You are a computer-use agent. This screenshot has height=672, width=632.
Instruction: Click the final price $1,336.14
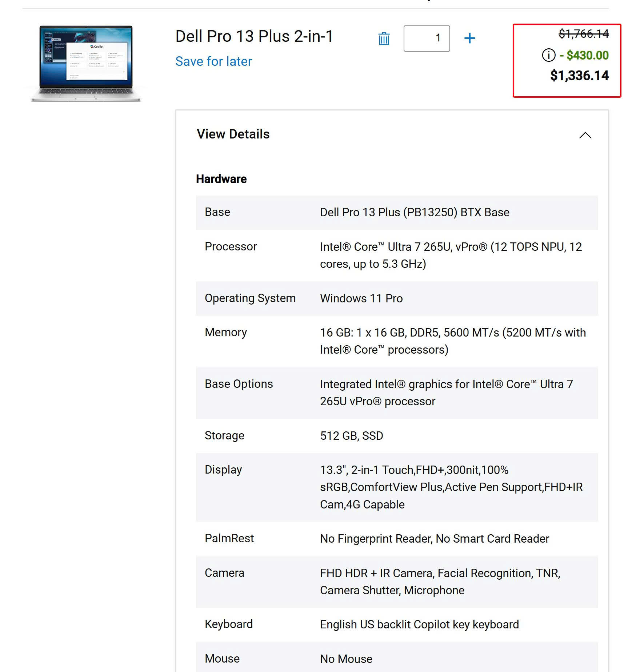coord(579,76)
